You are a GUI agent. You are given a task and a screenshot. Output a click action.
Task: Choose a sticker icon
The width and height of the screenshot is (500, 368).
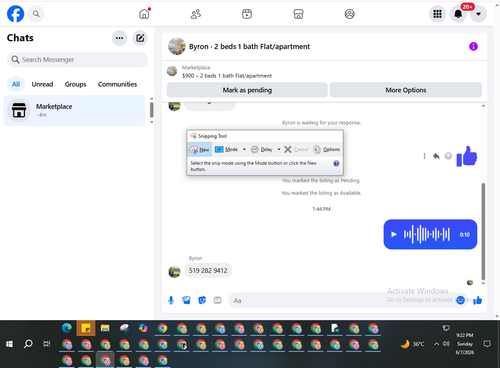click(202, 300)
